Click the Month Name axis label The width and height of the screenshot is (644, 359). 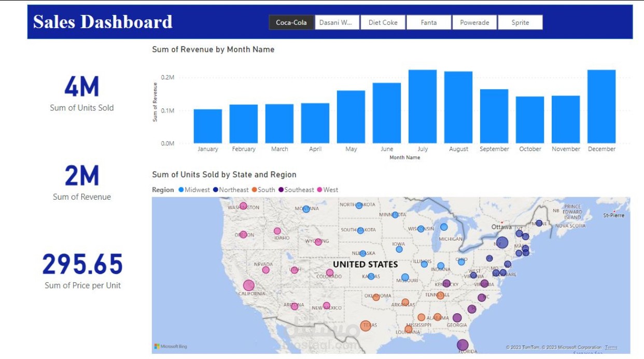coord(404,157)
